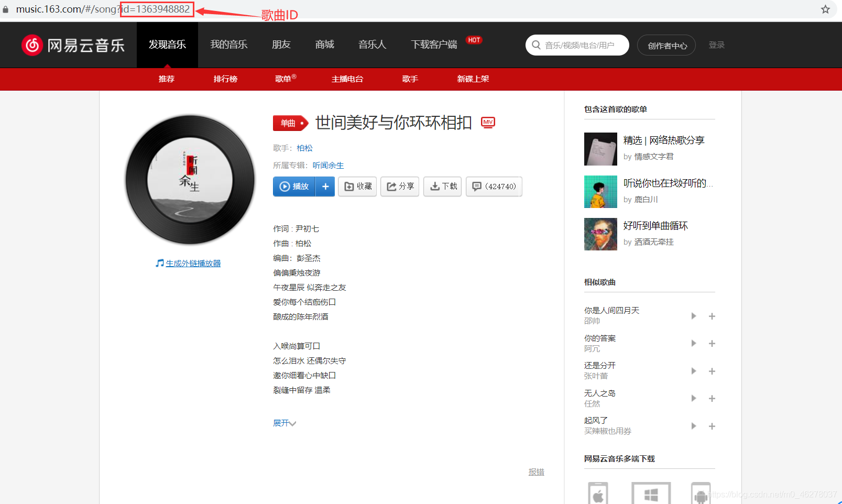Viewport: 842px width, 504px height.
Task: Click the iPhone download icon
Action: 598,493
